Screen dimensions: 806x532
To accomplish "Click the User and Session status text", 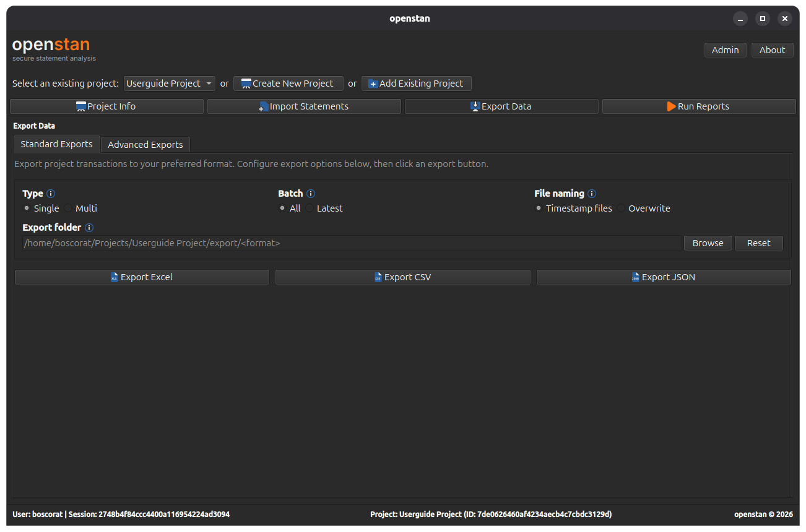I will (121, 514).
